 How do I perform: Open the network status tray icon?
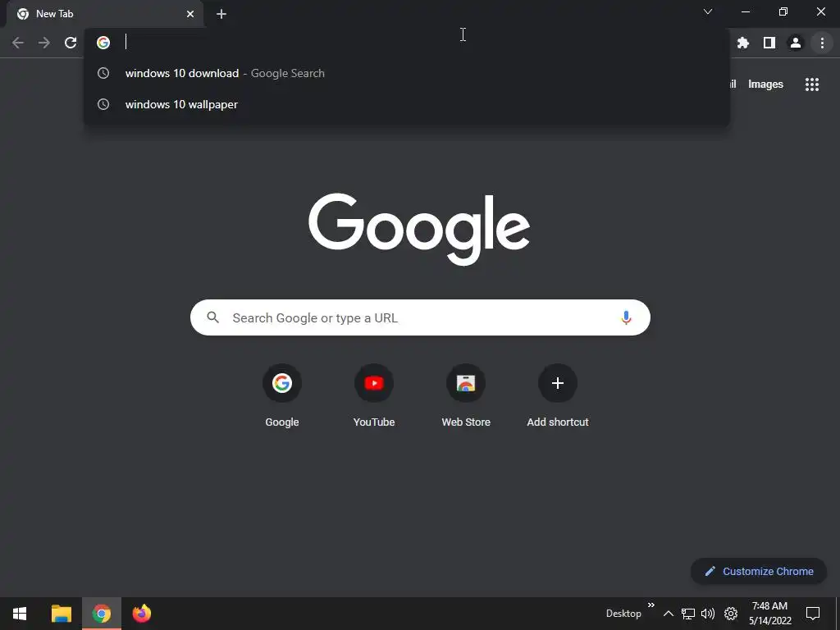688,614
